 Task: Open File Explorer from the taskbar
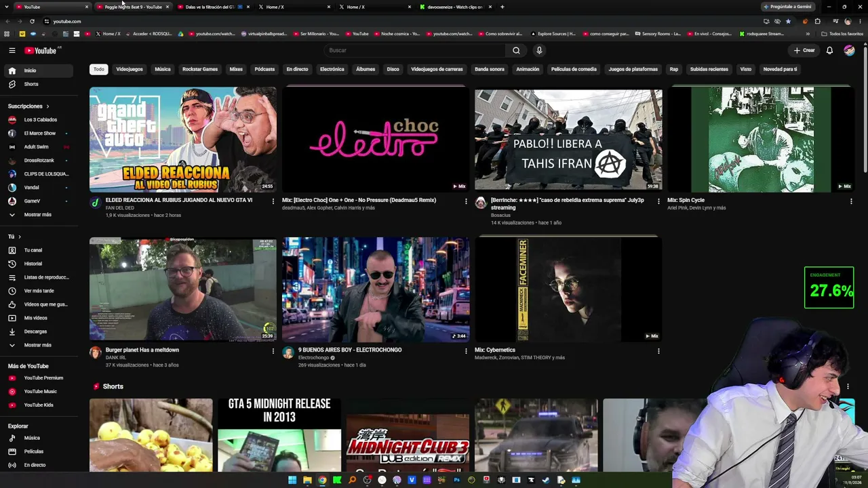click(307, 480)
